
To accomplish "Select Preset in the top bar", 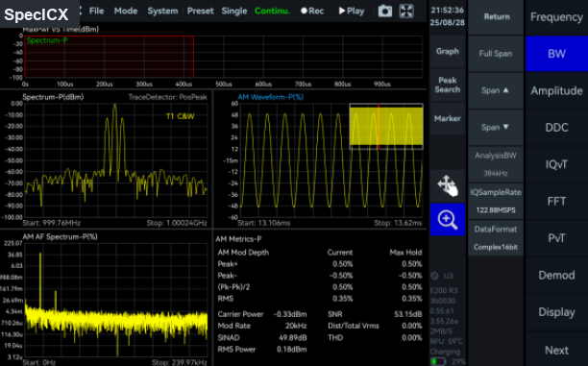I will pos(200,11).
